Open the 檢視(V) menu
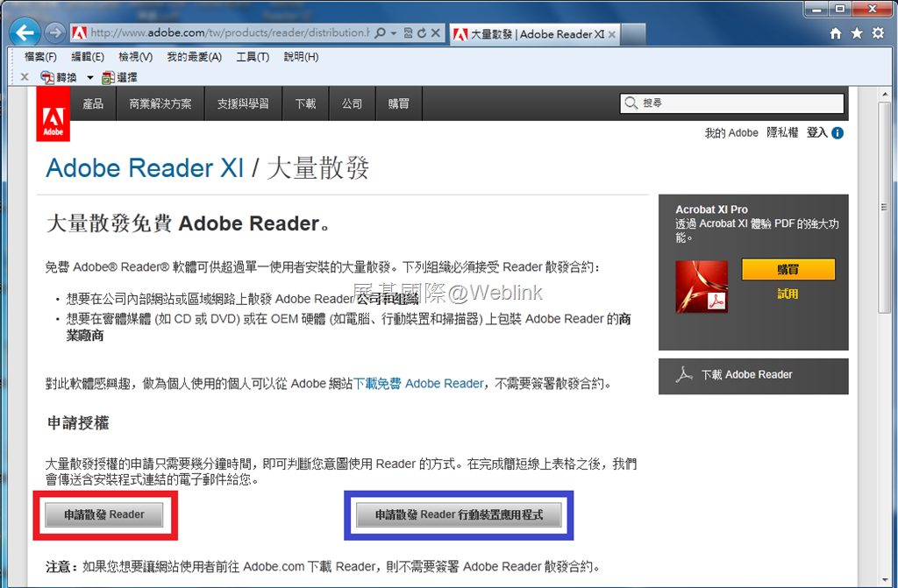Screen dimensions: 898x588 pos(135,57)
